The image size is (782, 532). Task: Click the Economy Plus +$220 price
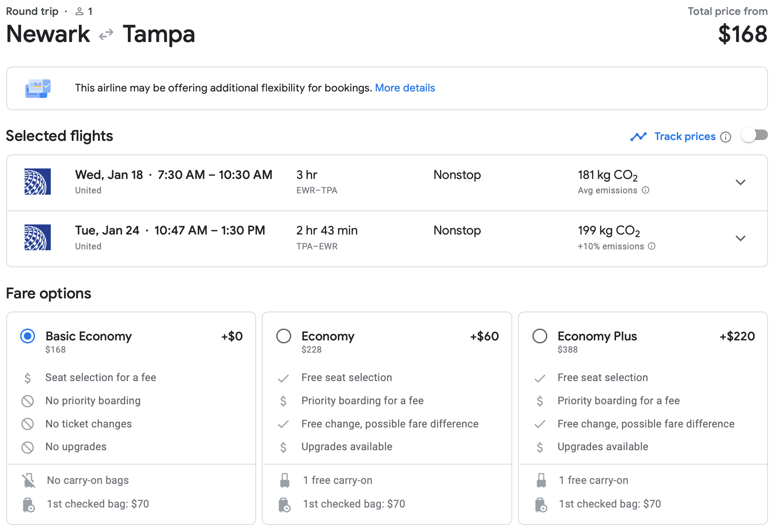coord(737,336)
